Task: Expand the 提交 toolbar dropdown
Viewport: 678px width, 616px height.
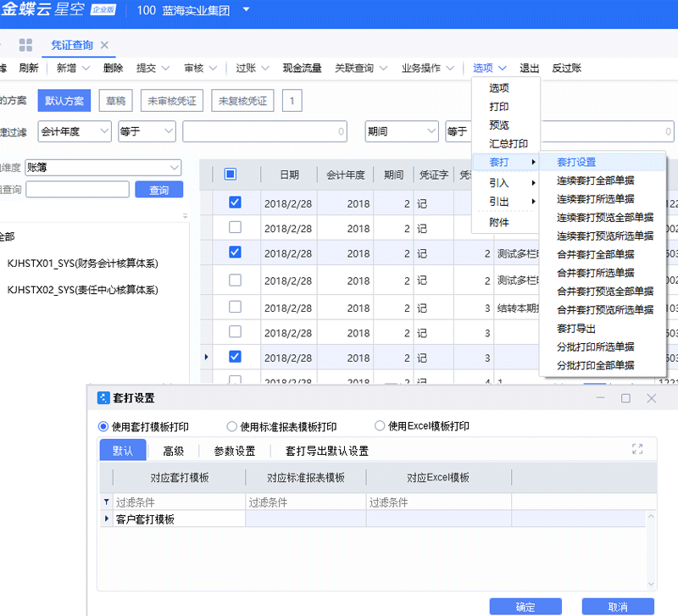Action: tap(165, 69)
